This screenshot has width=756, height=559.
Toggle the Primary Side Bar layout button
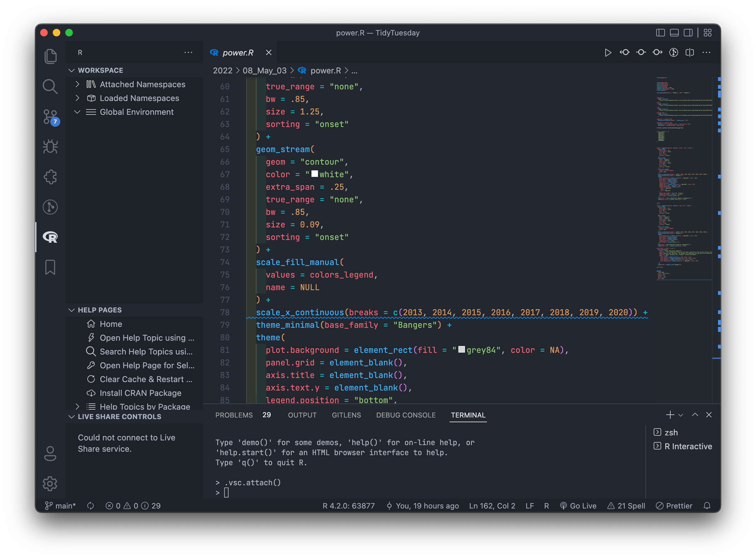click(660, 33)
